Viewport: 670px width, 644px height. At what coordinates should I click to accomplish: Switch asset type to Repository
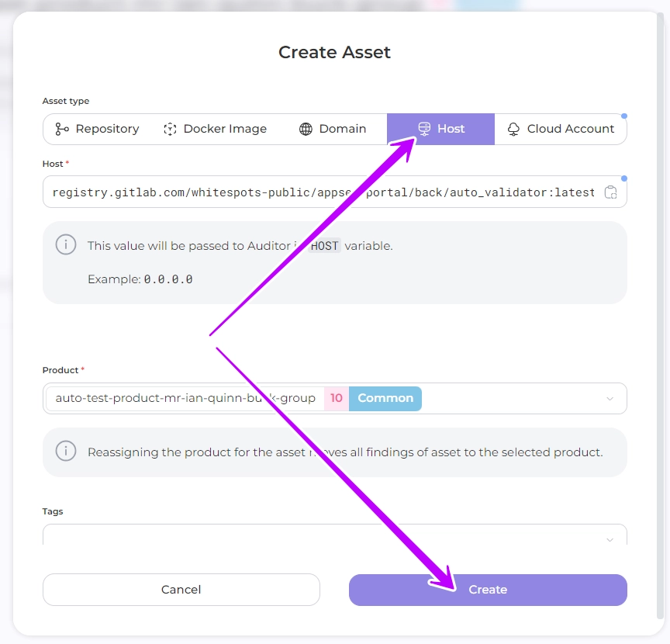98,129
